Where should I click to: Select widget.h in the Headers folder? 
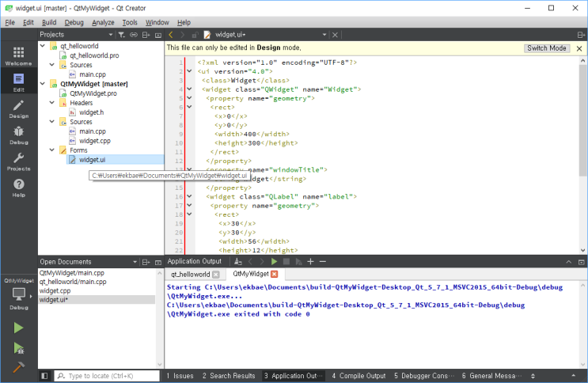(91, 112)
